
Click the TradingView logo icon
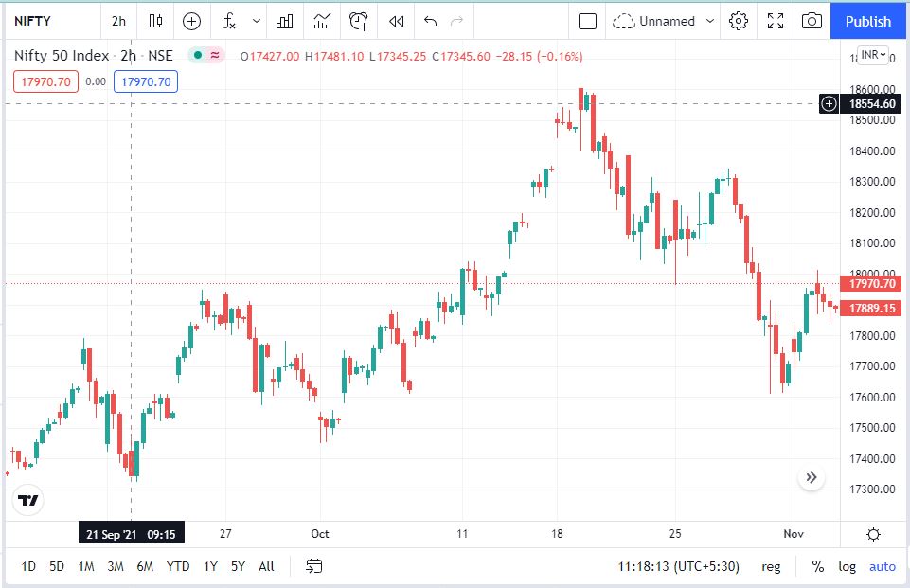tap(27, 500)
